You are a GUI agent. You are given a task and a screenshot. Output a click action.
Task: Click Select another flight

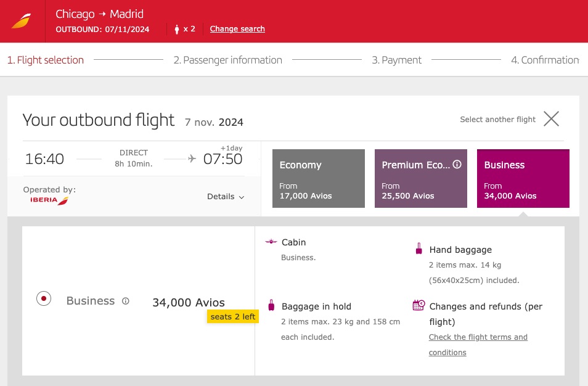(497, 119)
